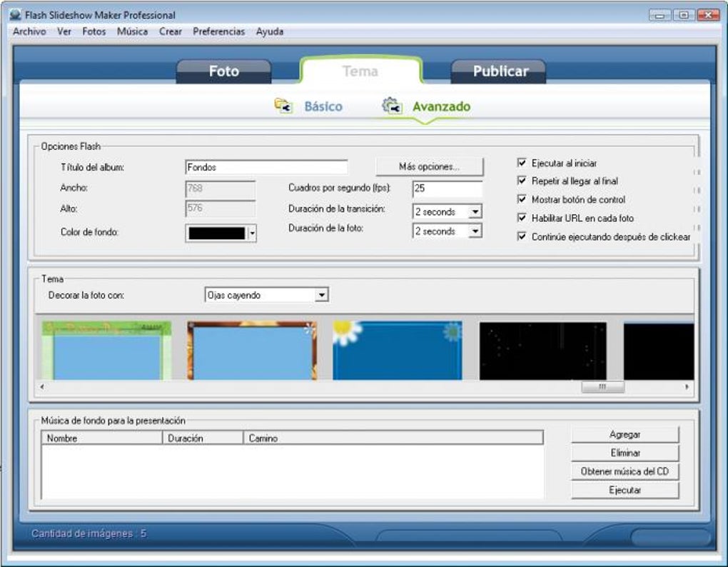Enable 'Ejecutar al iniciar'
728x567 pixels.
coord(521,162)
